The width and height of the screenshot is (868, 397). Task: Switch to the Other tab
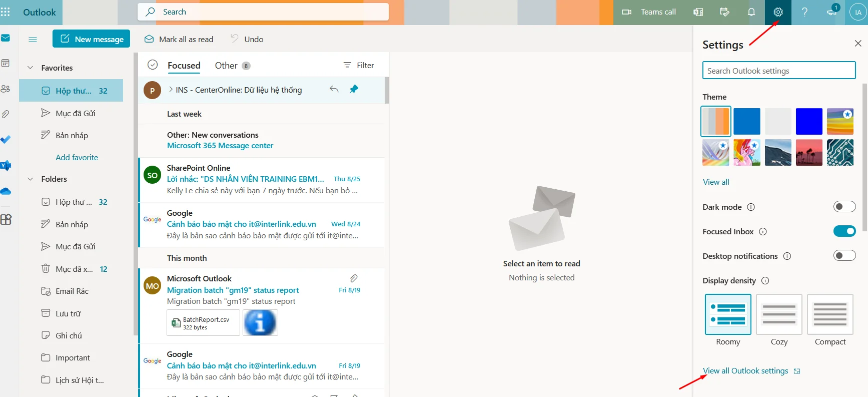coord(232,66)
